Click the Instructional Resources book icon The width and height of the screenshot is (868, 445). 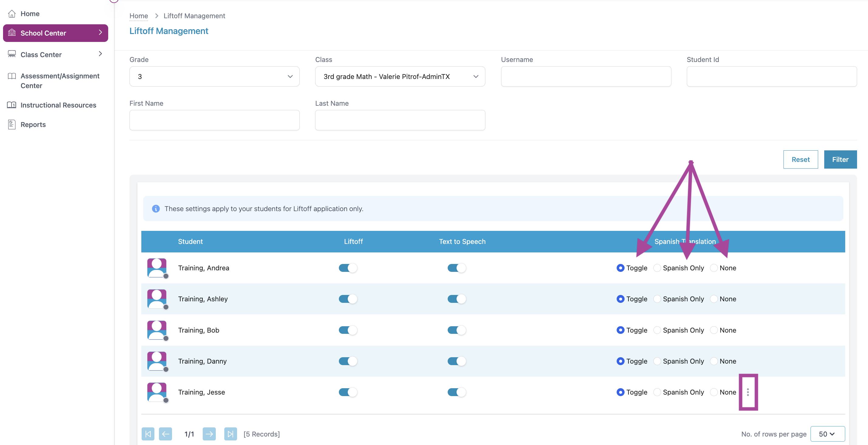[12, 105]
